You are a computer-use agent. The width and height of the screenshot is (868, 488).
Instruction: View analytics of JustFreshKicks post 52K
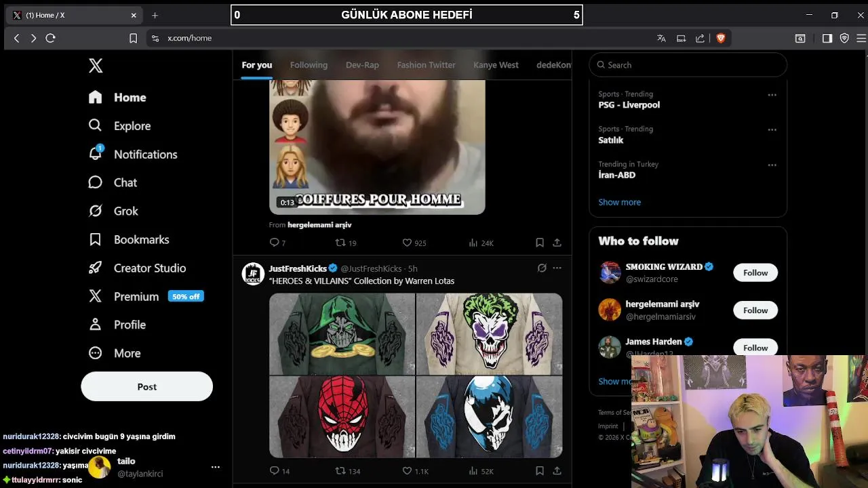pyautogui.click(x=481, y=471)
